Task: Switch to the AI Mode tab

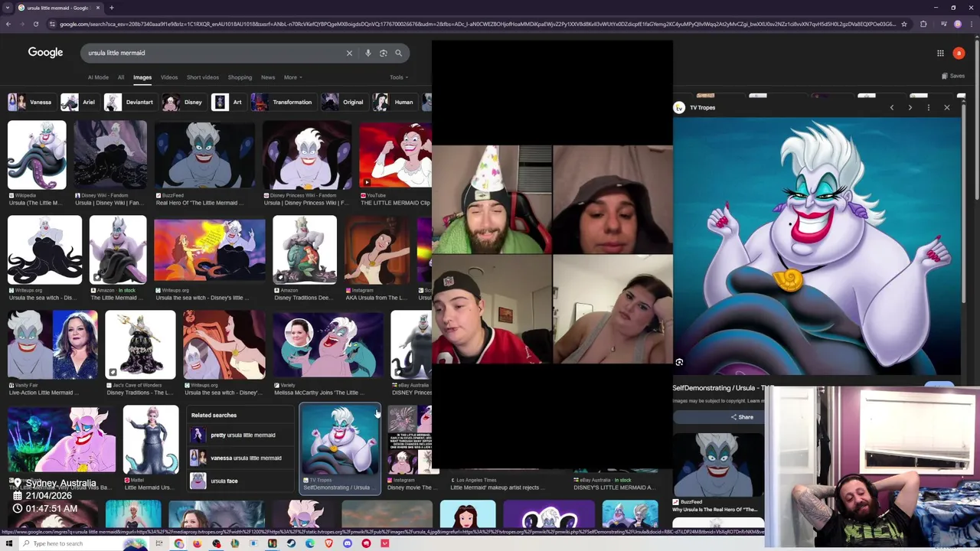Action: tap(98, 77)
